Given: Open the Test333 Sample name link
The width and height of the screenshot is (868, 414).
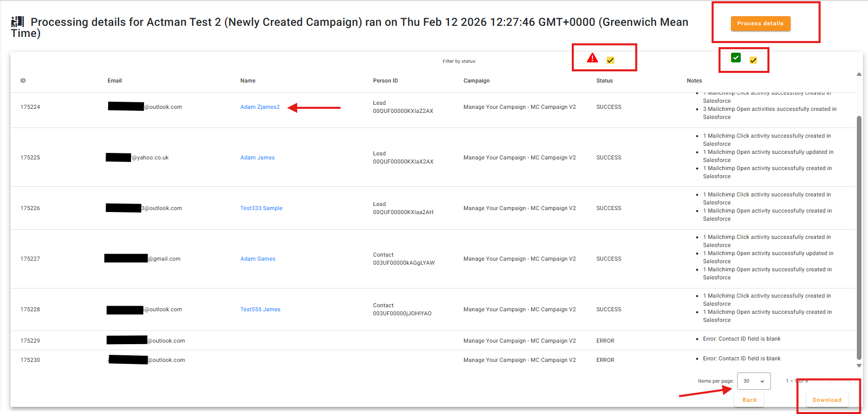Looking at the screenshot, I should click(261, 208).
